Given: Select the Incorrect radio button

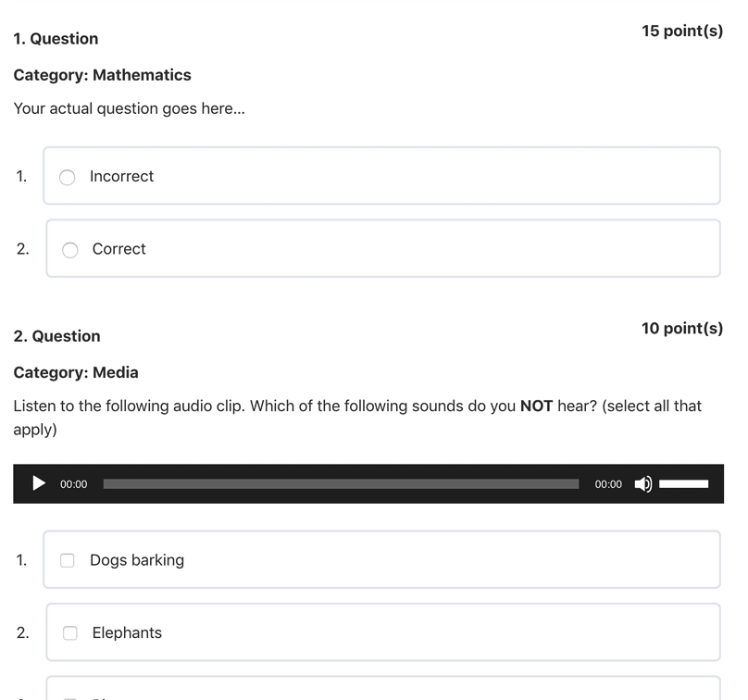Looking at the screenshot, I should tap(68, 177).
